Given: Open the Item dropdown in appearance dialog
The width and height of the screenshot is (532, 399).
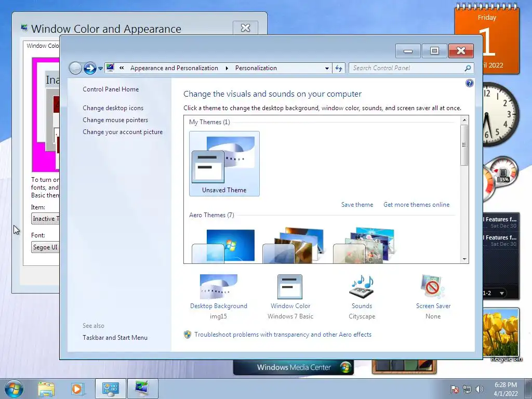Looking at the screenshot, I should tap(45, 219).
